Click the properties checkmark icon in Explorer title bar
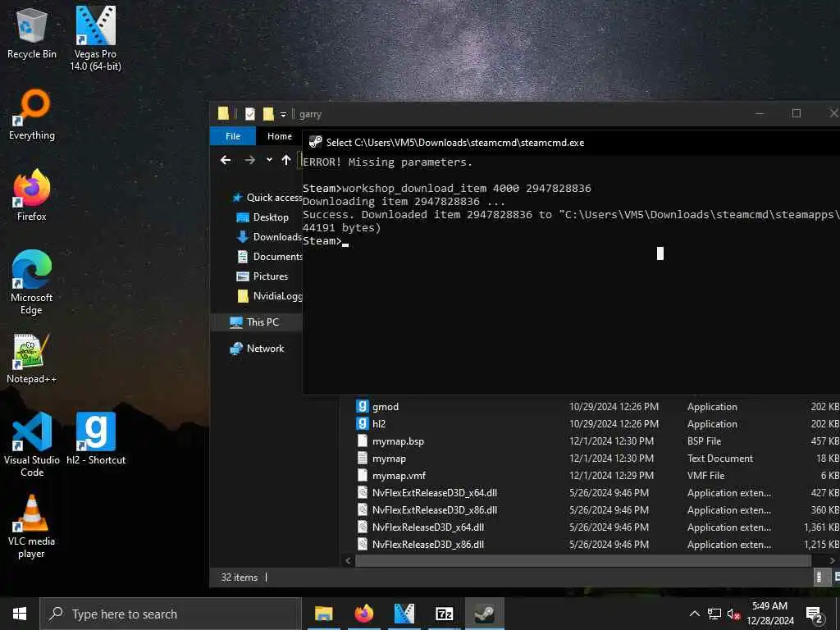 click(250, 113)
